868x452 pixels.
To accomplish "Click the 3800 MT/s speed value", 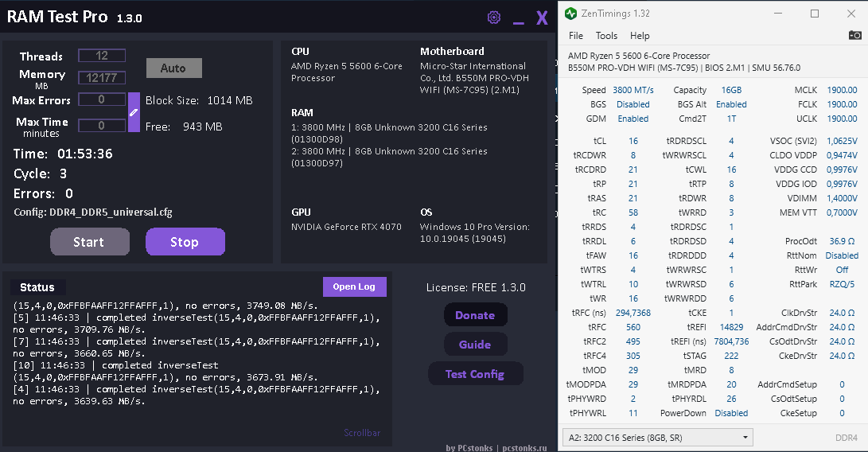I will point(633,90).
